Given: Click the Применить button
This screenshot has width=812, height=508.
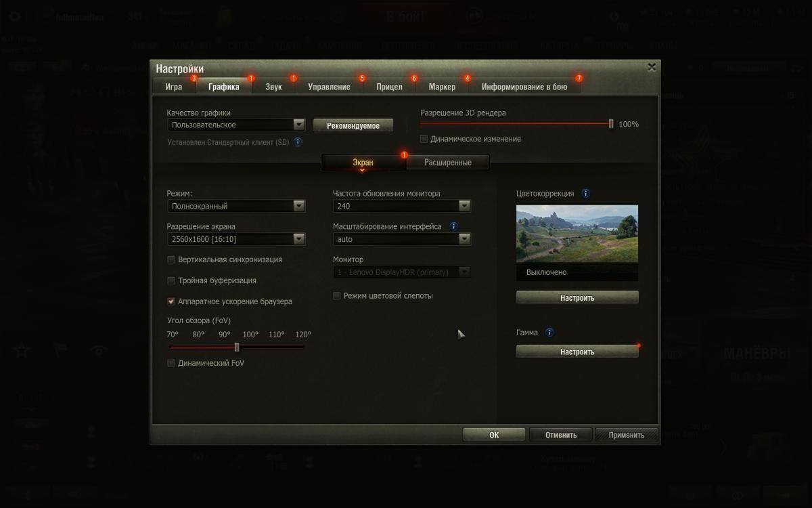Looking at the screenshot, I should (x=626, y=435).
